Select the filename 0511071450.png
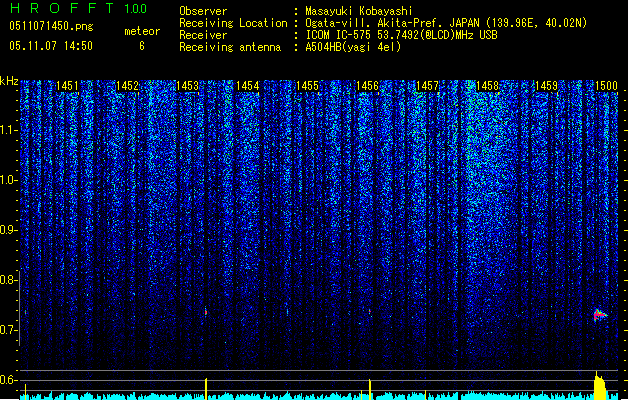The width and height of the screenshot is (629, 400). [51, 27]
